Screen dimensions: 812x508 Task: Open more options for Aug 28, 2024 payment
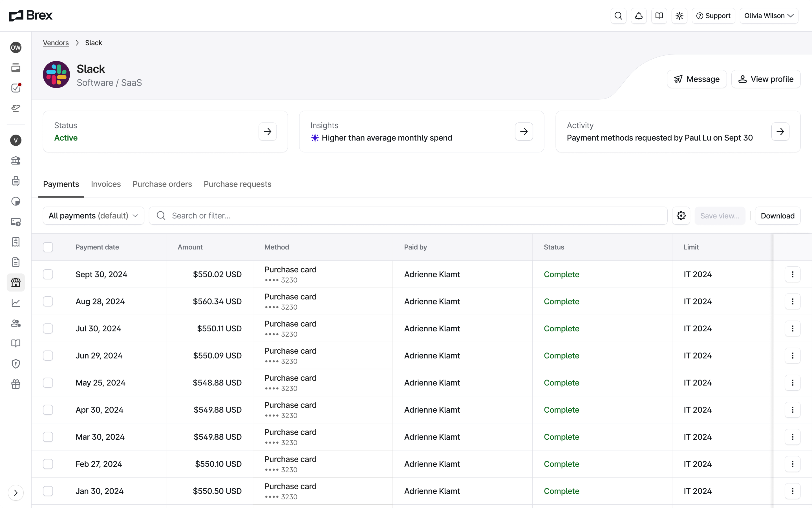pos(793,301)
